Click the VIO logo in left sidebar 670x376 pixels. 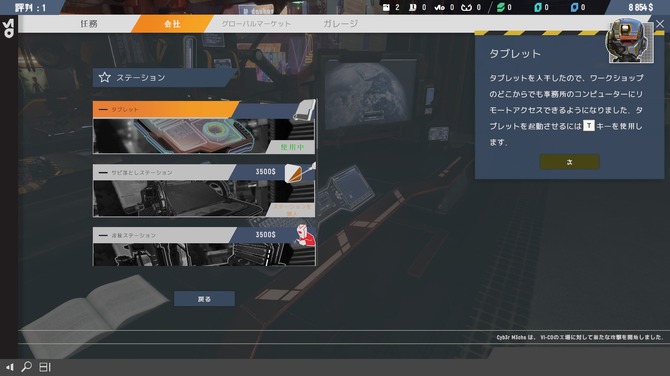coord(9,28)
